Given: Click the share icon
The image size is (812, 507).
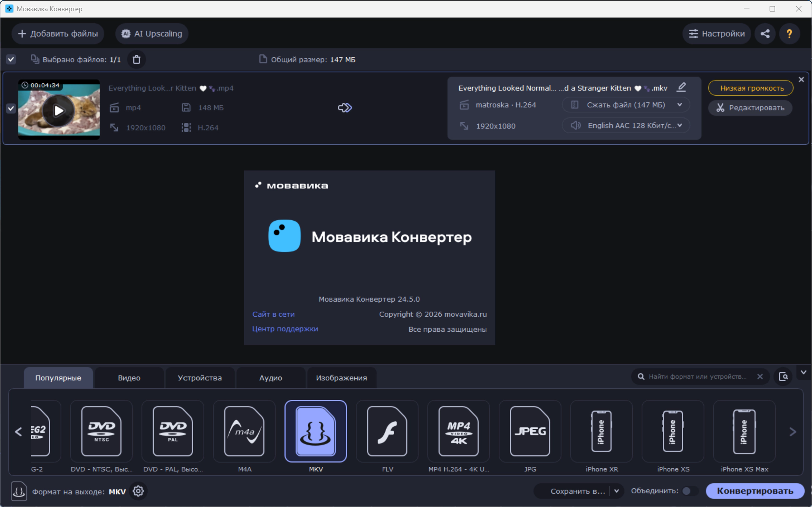Looking at the screenshot, I should point(765,34).
